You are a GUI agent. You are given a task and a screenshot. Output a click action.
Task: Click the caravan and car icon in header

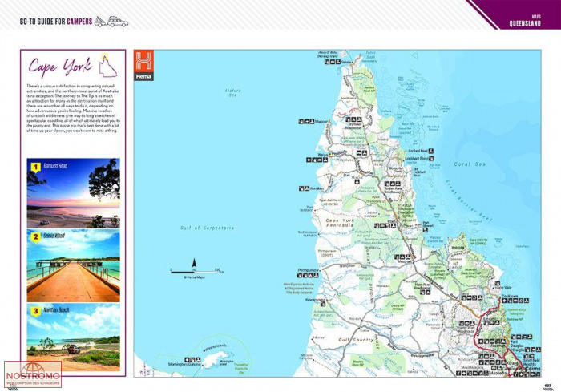click(111, 22)
